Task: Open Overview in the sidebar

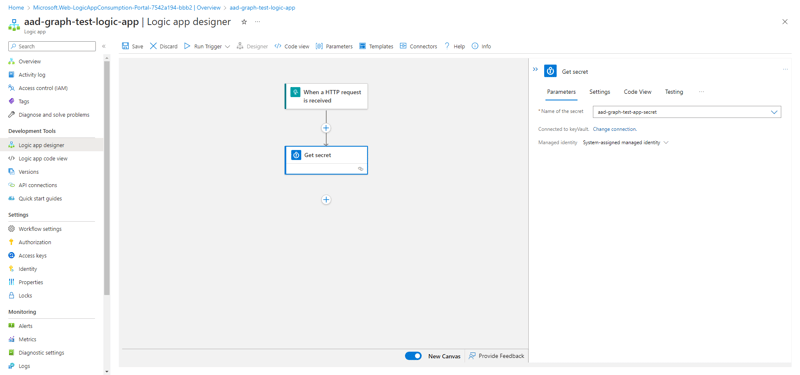Action: pyautogui.click(x=30, y=61)
